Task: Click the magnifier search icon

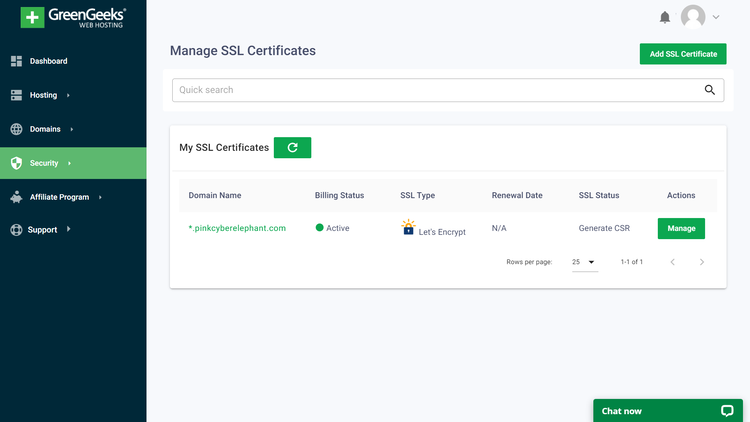Action: pyautogui.click(x=710, y=89)
